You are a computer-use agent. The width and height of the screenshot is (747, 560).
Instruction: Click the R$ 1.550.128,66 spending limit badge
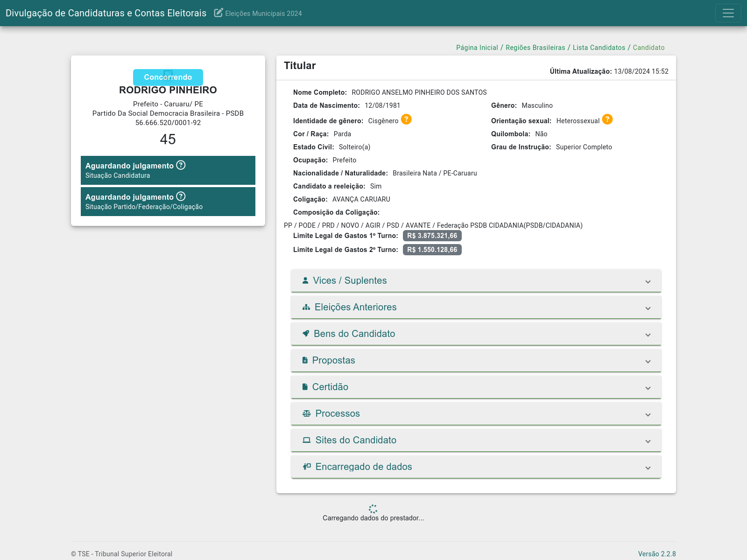tap(432, 250)
